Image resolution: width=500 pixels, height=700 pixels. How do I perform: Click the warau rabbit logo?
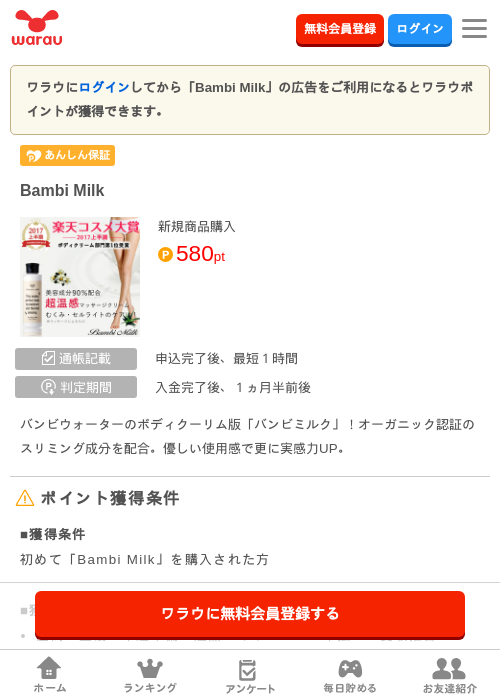(37, 28)
